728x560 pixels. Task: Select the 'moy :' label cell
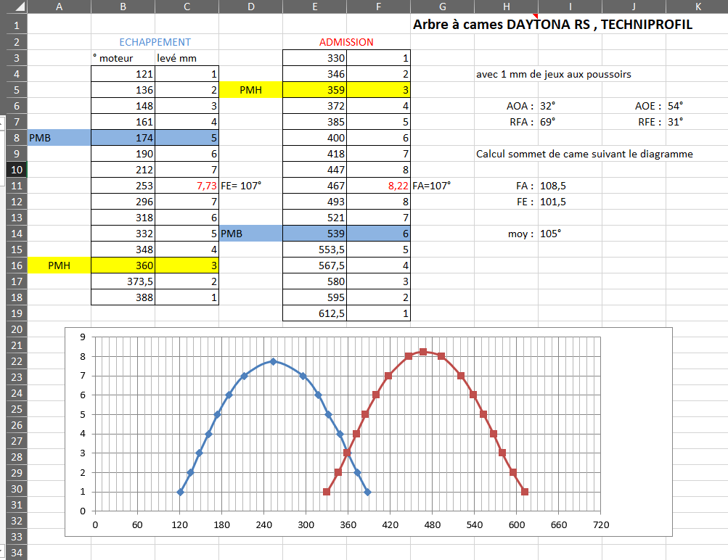[506, 234]
